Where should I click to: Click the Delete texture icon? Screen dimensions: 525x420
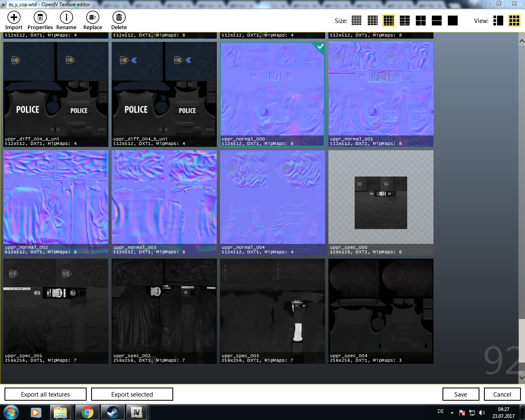point(119,18)
